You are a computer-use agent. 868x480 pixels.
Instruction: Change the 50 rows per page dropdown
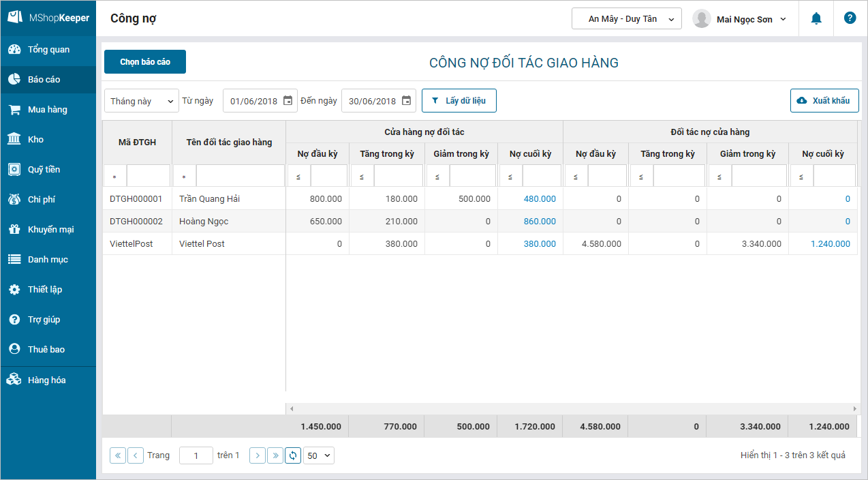click(319, 455)
